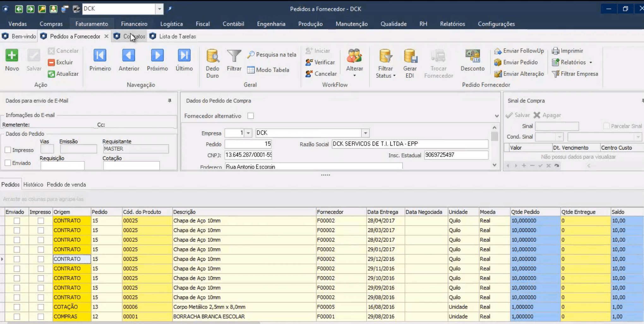Click the Filtrar funnel icon
This screenshot has width=644, height=324.
tap(234, 56)
